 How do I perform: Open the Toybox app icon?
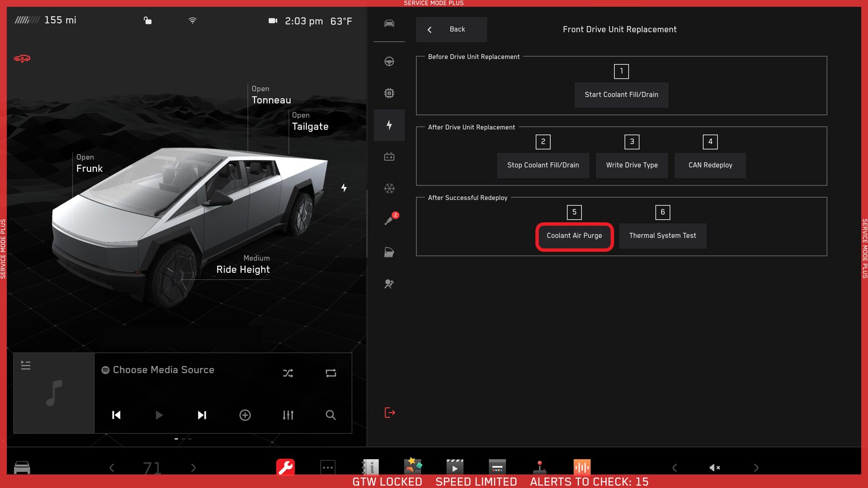point(413,466)
